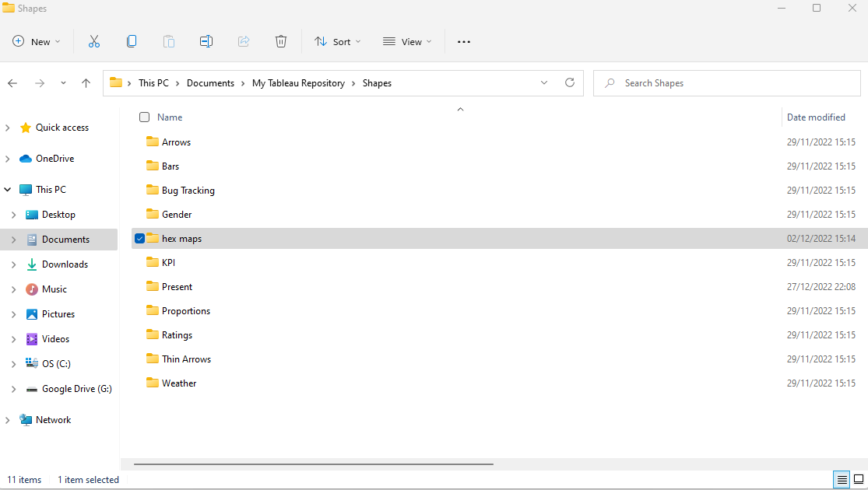
Task: Switch to large thumbnails view icon
Action: tap(859, 479)
